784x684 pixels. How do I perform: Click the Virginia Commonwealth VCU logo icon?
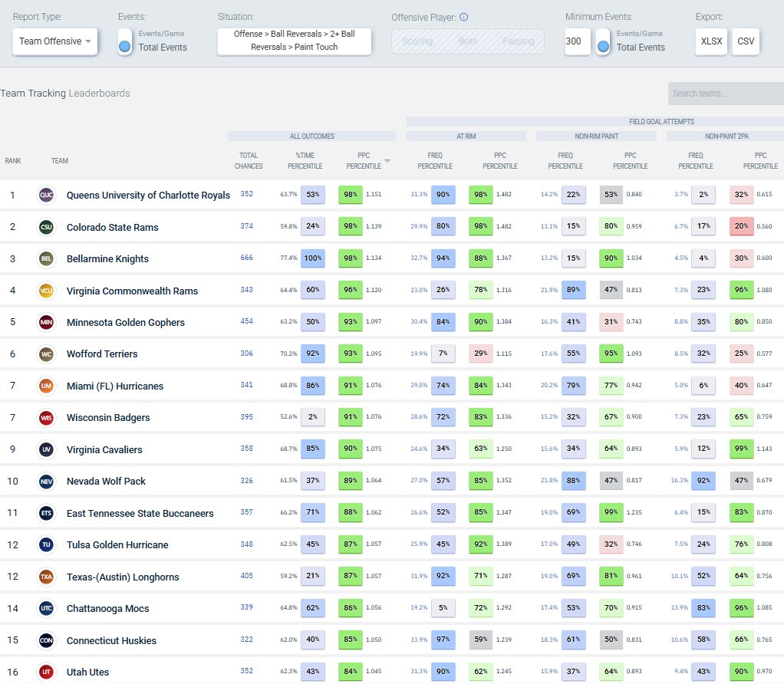(47, 291)
